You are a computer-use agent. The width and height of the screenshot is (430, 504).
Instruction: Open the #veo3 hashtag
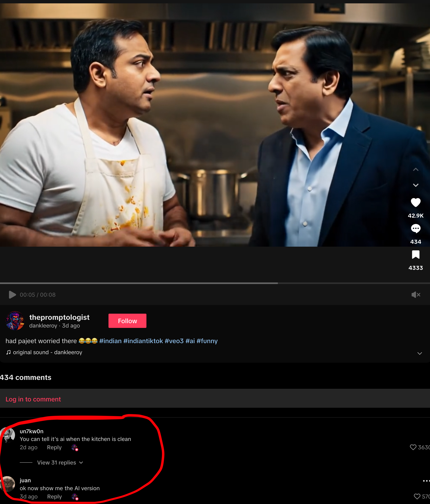174,341
